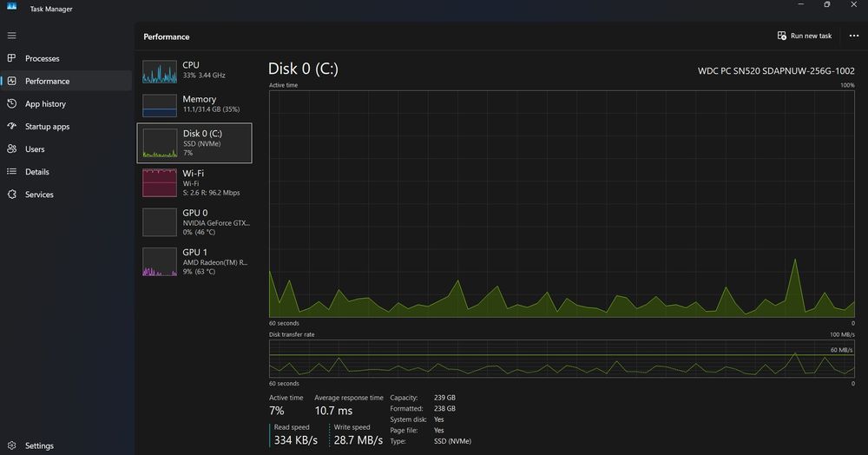Click the Capacity 239 GB value
This screenshot has width=868, height=455.
(x=444, y=398)
